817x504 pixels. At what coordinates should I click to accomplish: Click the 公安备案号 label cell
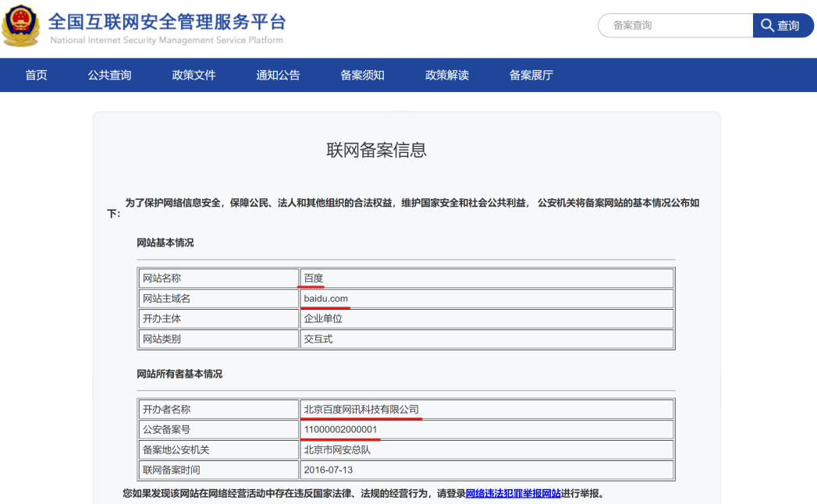click(218, 429)
